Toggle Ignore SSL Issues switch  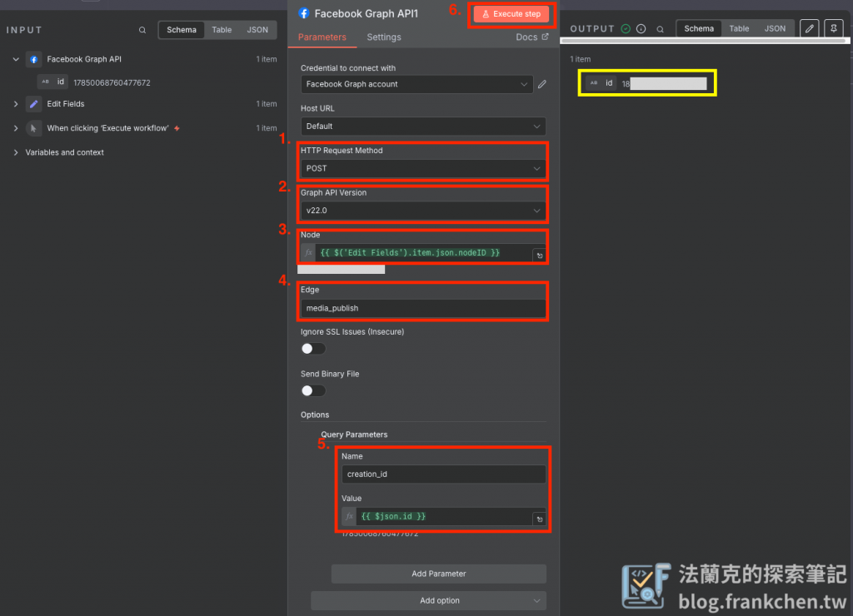[x=313, y=349]
